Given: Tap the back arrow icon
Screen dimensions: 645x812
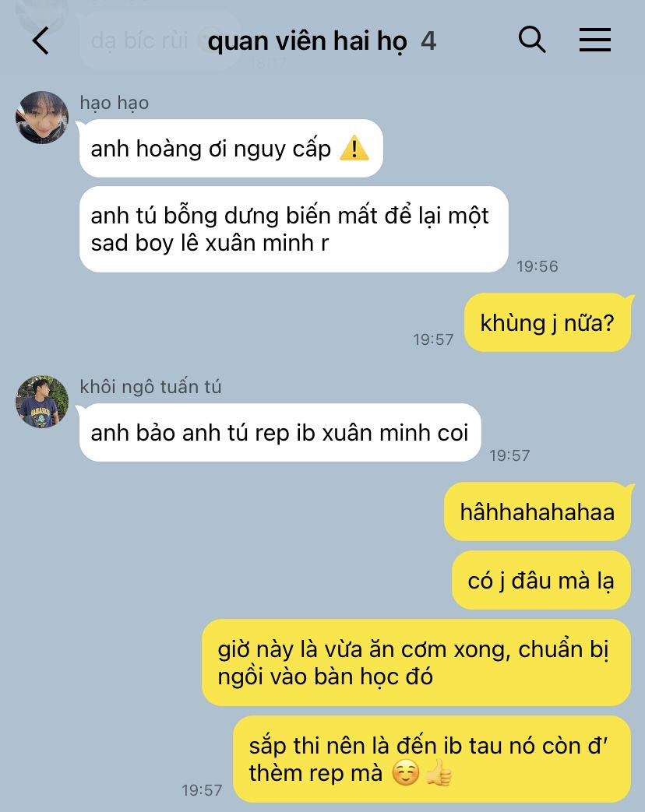Looking at the screenshot, I should pyautogui.click(x=41, y=40).
